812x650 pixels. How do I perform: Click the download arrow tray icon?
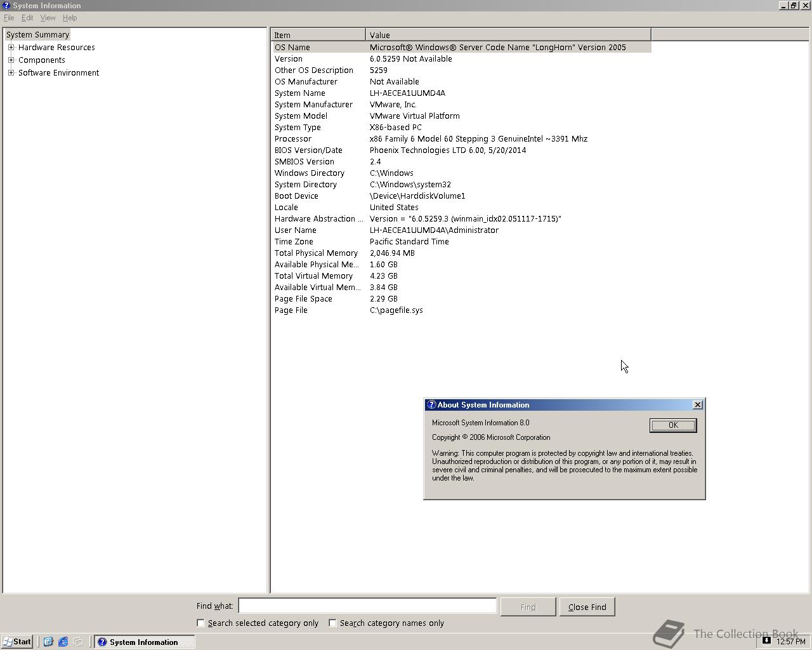click(766, 640)
